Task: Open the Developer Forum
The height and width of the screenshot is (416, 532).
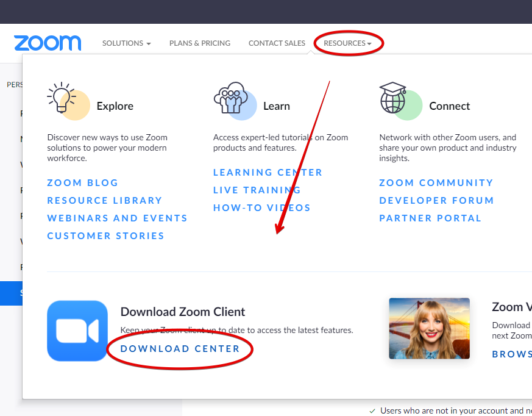Action: [x=436, y=200]
